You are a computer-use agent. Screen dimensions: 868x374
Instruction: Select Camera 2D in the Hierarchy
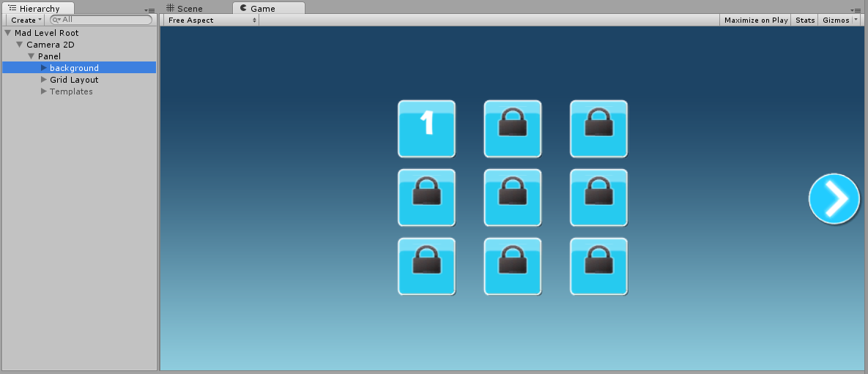(50, 45)
